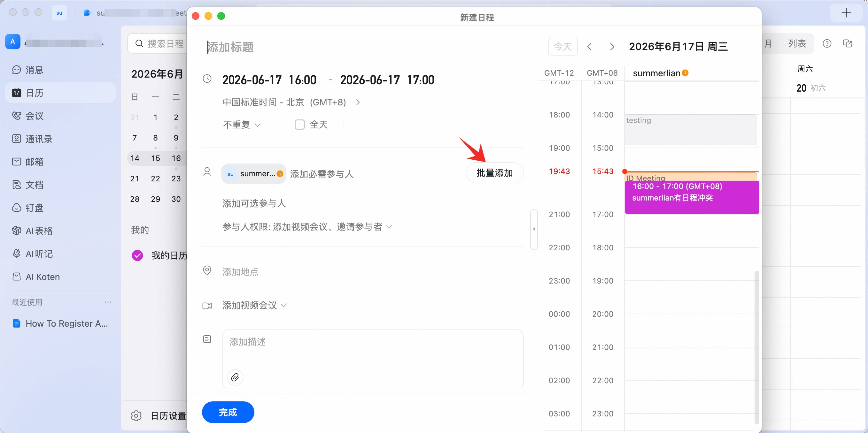Click the blue 完成 button

tap(228, 412)
